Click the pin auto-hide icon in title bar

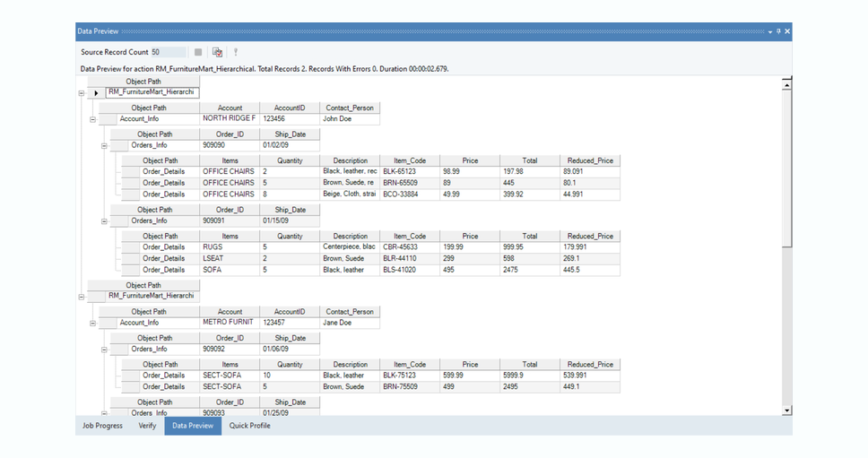778,31
